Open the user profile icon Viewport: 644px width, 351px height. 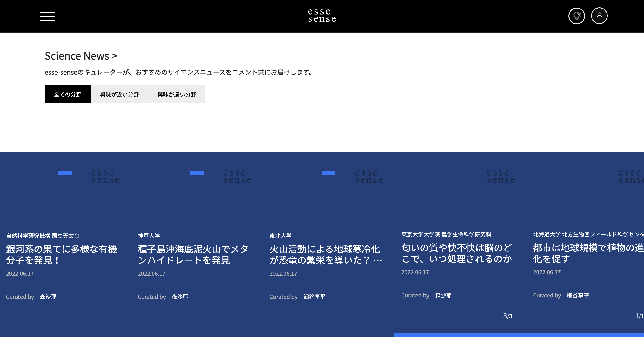point(599,16)
